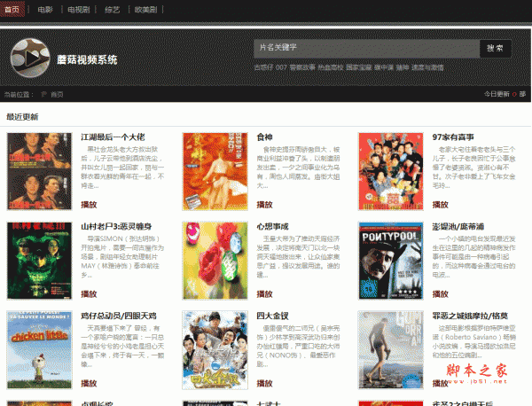Click hot keyword 速度与激情
Screen dimensions: 532x406
(427, 67)
